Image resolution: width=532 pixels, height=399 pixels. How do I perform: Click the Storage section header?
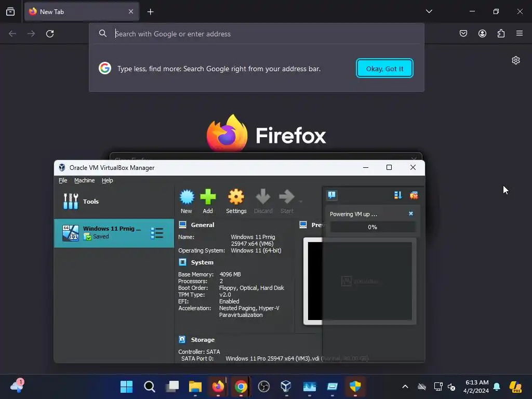pyautogui.click(x=203, y=340)
